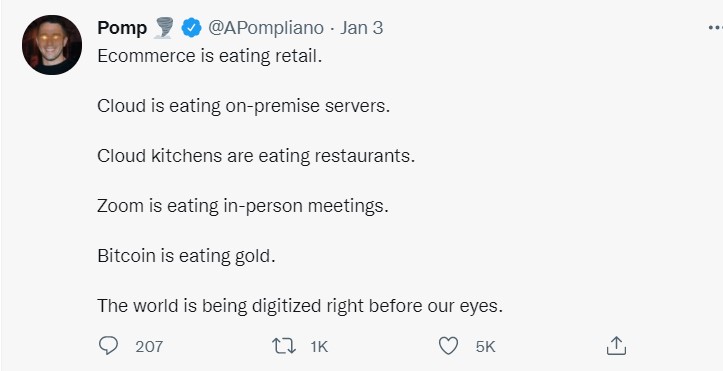The height and width of the screenshot is (371, 723).
Task: Click the blue verified badge
Action: 191,28
